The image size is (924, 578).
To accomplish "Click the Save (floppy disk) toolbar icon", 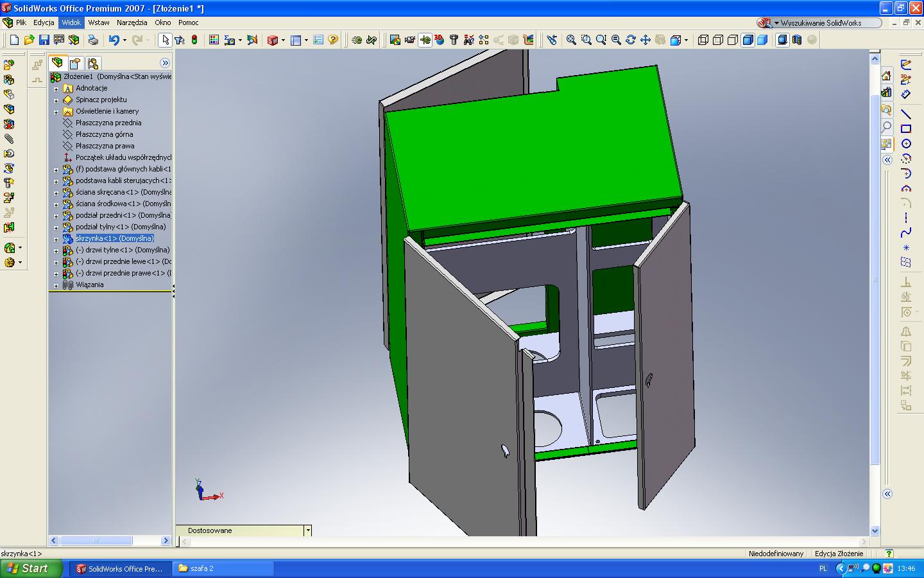I will click(x=44, y=40).
